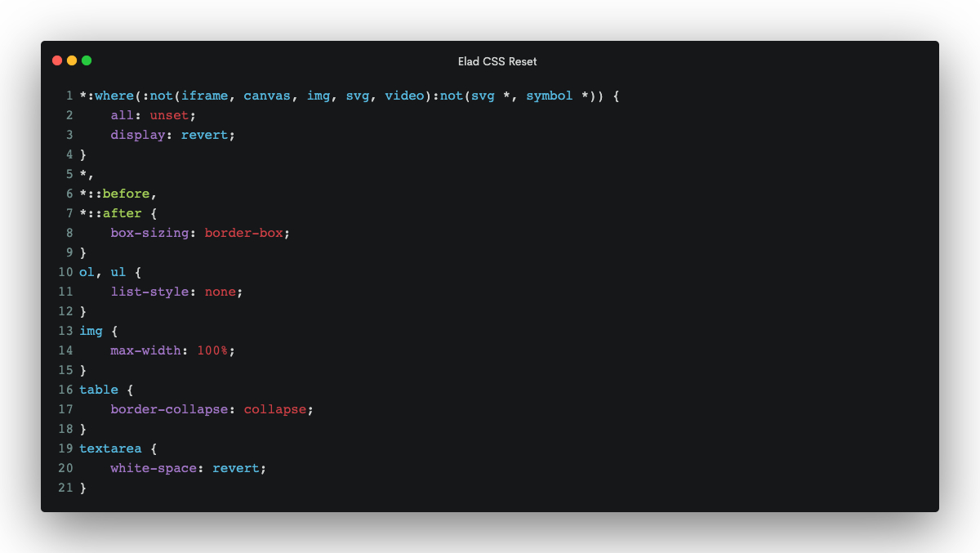Click the "list-style" property
Image resolution: width=980 pixels, height=553 pixels.
pyautogui.click(x=150, y=292)
